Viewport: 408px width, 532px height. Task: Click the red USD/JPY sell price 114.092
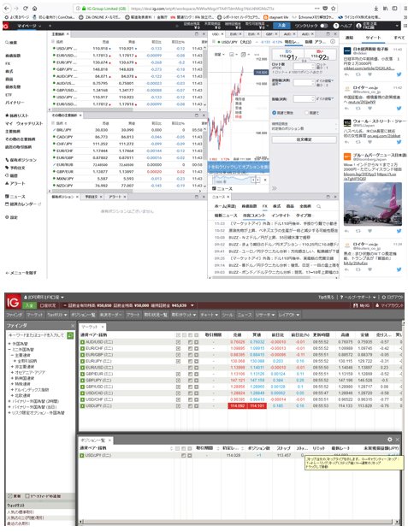[237, 405]
